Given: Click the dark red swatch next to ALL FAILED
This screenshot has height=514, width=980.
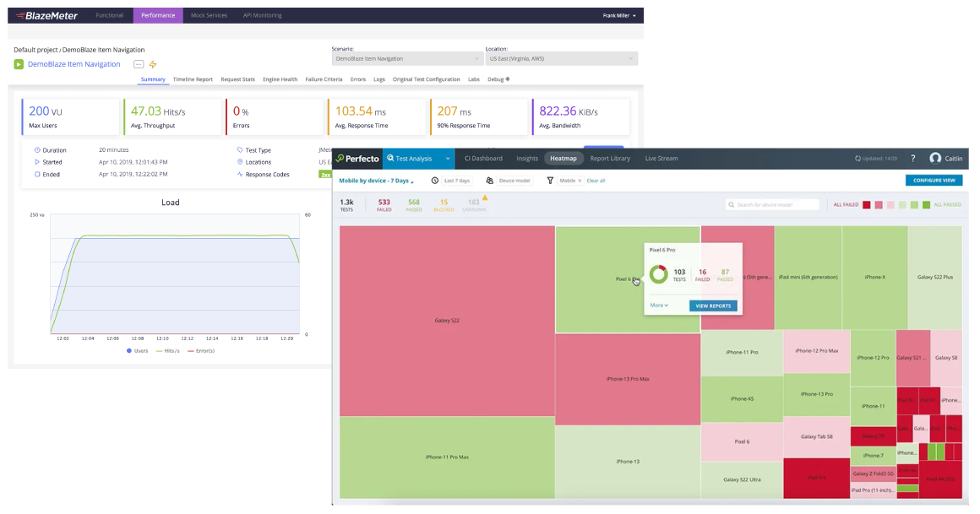Looking at the screenshot, I should coord(866,205).
